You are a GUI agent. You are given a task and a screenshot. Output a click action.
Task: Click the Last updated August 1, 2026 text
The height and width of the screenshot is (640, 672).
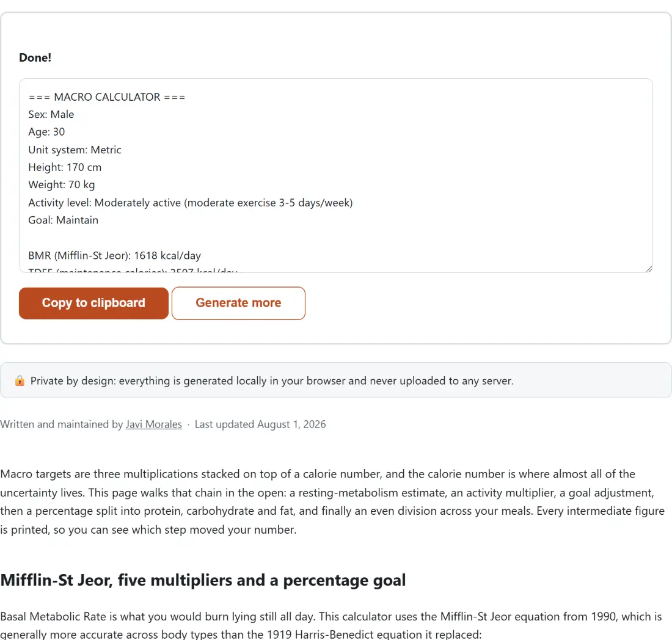260,424
